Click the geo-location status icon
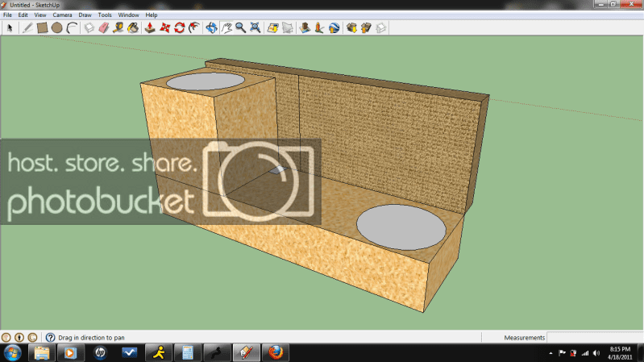Screen dimensions: 644x362 click(6, 337)
